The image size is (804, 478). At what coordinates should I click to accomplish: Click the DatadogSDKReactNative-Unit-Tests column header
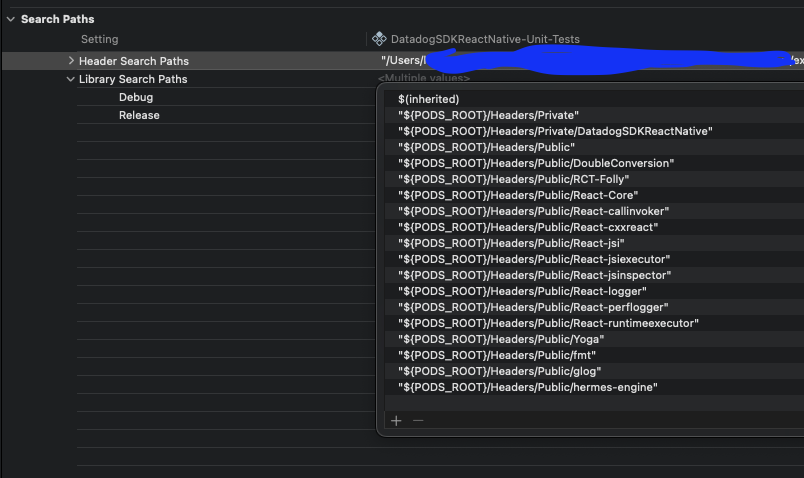[485, 39]
